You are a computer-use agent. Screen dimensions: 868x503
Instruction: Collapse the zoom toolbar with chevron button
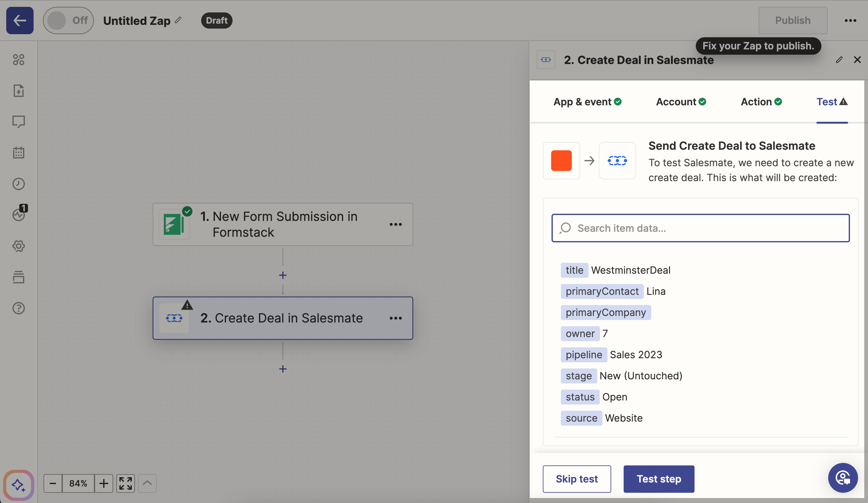[147, 483]
